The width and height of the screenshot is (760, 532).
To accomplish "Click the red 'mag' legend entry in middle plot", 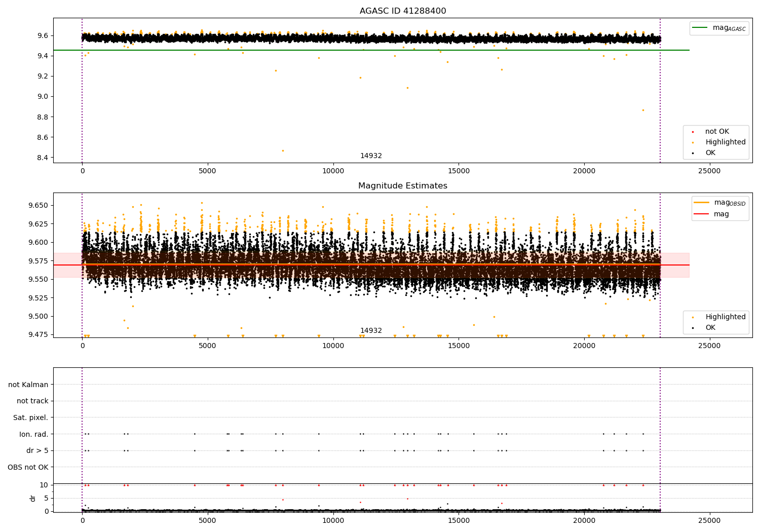I will (x=702, y=214).
